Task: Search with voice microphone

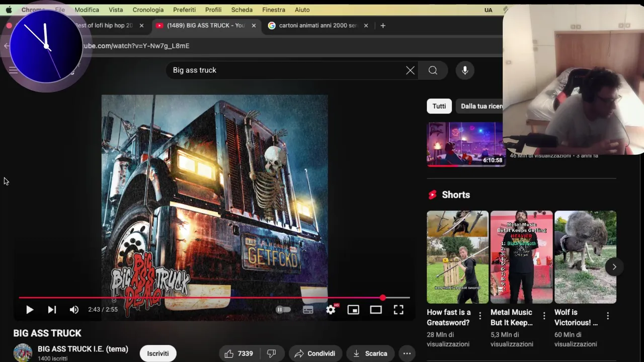Action: [x=465, y=70]
